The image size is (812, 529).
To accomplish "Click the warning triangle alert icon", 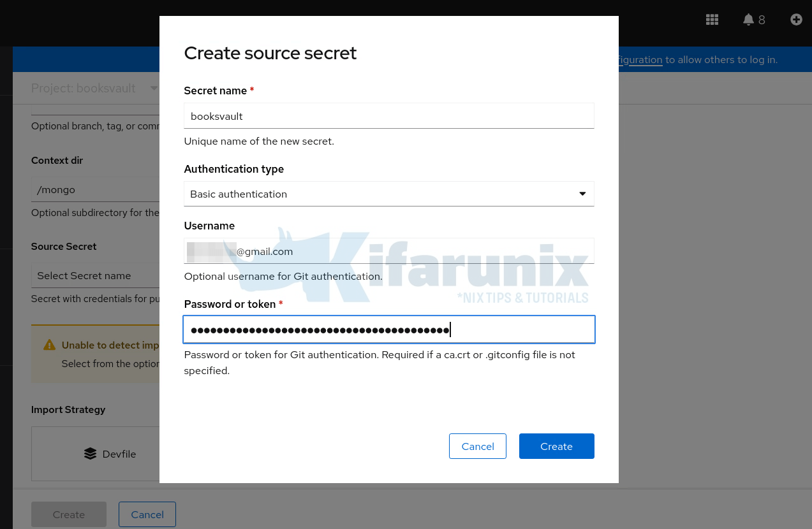I will point(49,345).
